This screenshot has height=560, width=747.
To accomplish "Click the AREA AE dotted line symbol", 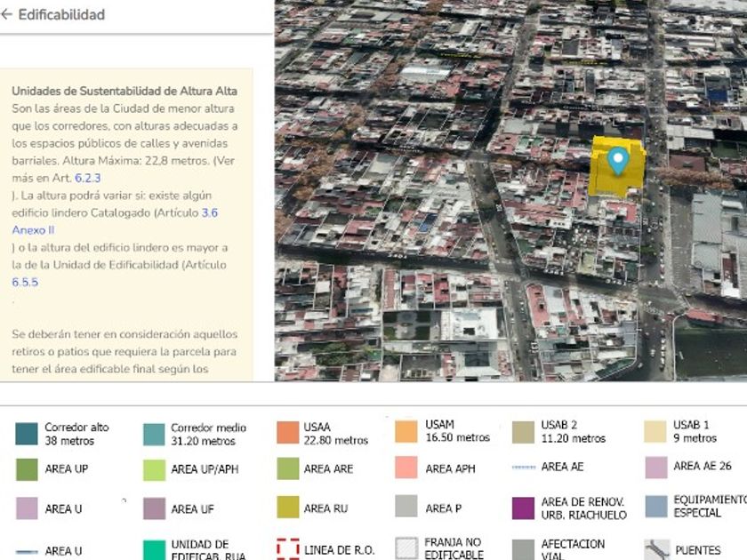I will click(x=524, y=468).
